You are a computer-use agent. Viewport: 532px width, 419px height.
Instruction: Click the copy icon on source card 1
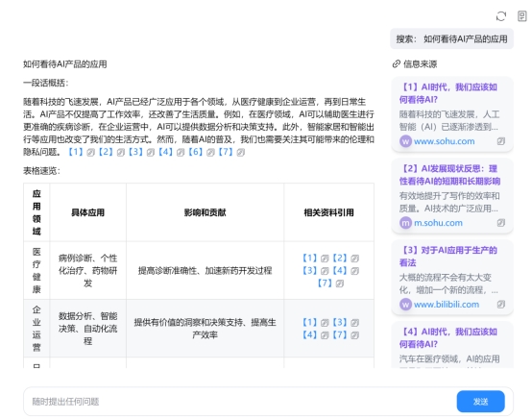[x=501, y=141]
